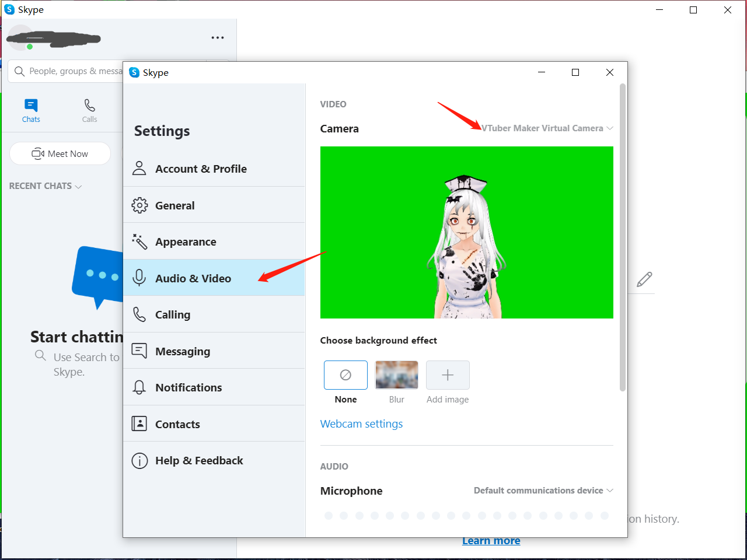747x560 pixels.
Task: Expand the VTuber Maker Virtual Camera dropdown
Action: pos(547,128)
